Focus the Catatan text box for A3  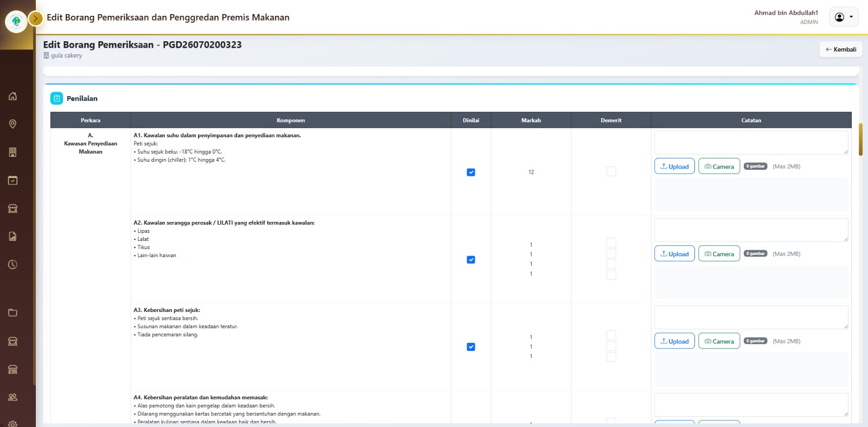(751, 317)
